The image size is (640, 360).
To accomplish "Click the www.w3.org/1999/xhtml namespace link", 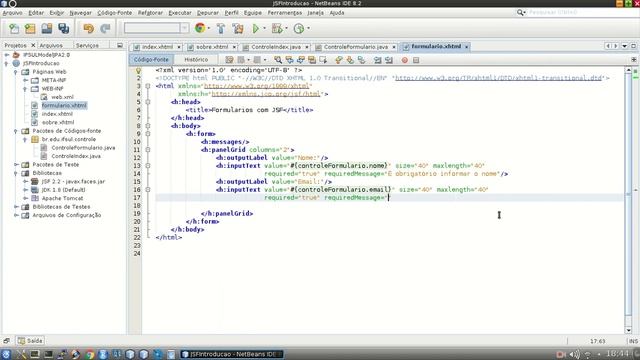I will (x=256, y=86).
